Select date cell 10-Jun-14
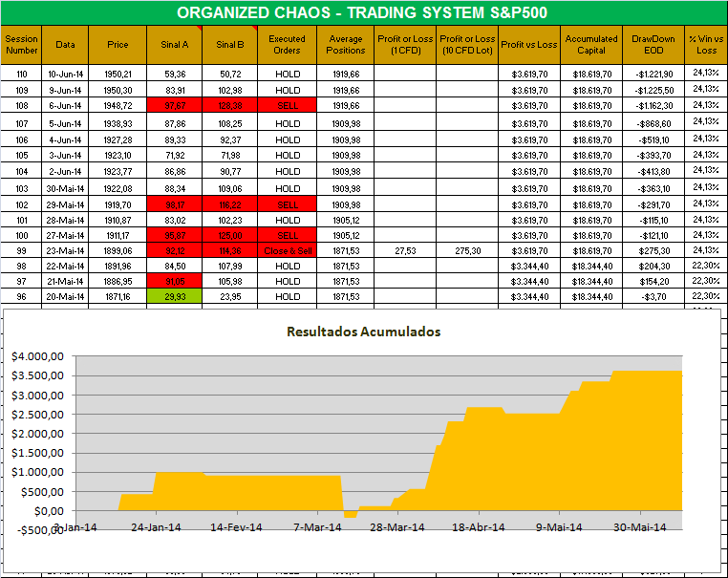728x578 pixels. [x=65, y=74]
